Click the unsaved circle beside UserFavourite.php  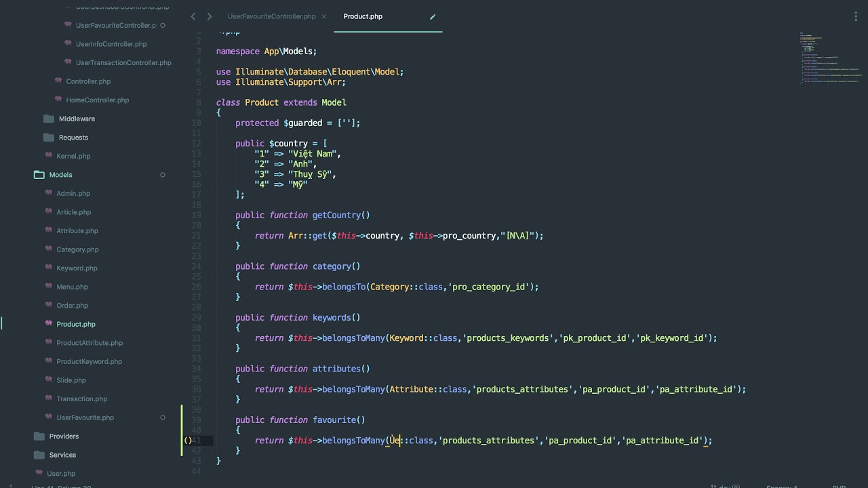tap(163, 418)
